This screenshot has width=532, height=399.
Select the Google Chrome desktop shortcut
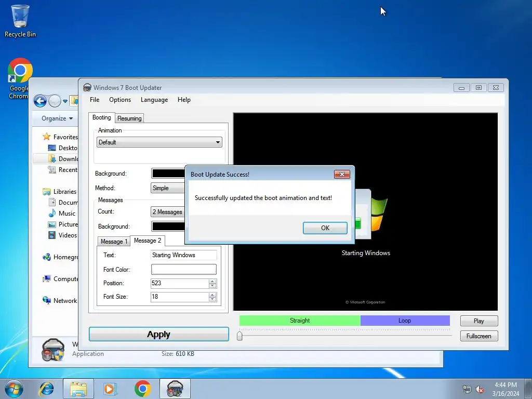pyautogui.click(x=20, y=79)
